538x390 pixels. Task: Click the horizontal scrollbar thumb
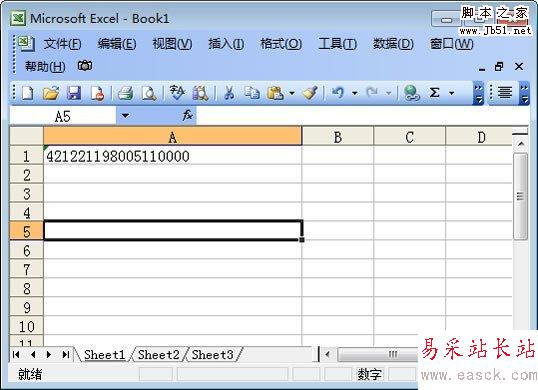coord(377,354)
